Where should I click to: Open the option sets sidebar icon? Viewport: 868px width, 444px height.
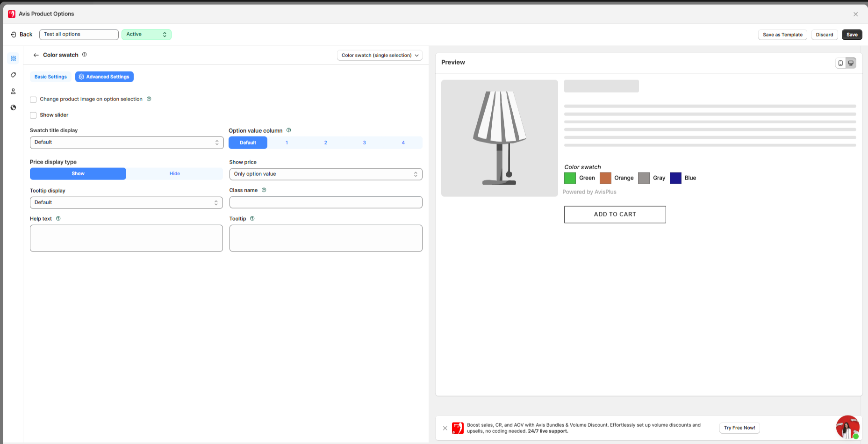pos(13,58)
